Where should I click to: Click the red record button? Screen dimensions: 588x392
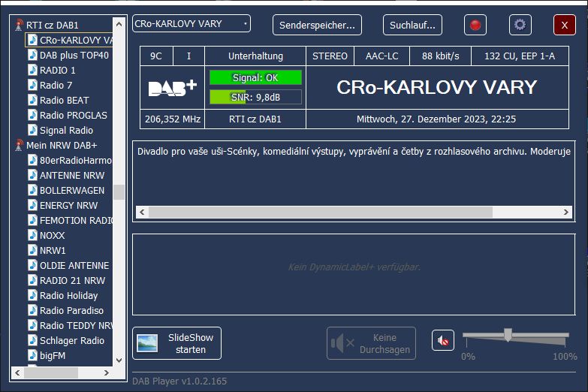click(475, 25)
